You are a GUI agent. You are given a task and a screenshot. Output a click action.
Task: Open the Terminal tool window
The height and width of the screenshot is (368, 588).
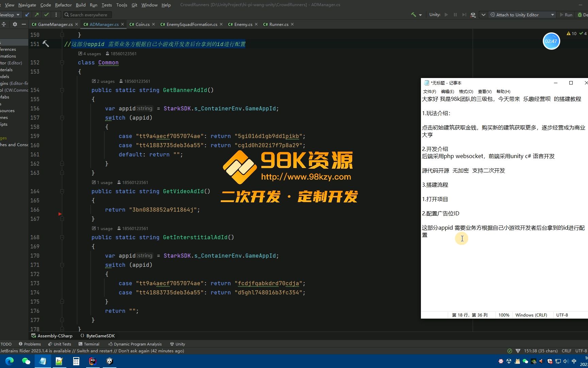pyautogui.click(x=92, y=344)
